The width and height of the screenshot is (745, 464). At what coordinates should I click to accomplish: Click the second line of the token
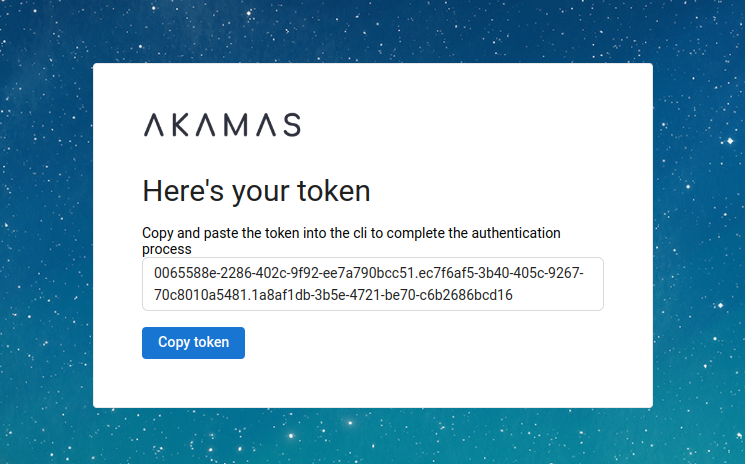point(333,296)
